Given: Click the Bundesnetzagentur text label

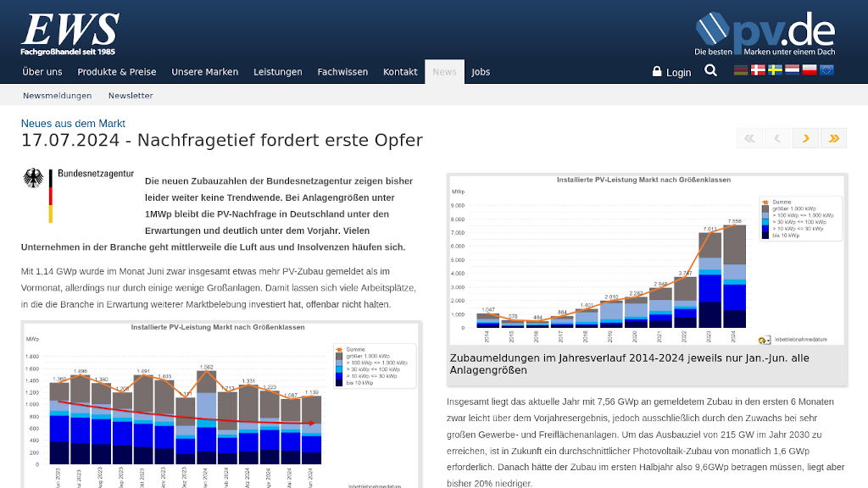Looking at the screenshot, I should 96,174.
